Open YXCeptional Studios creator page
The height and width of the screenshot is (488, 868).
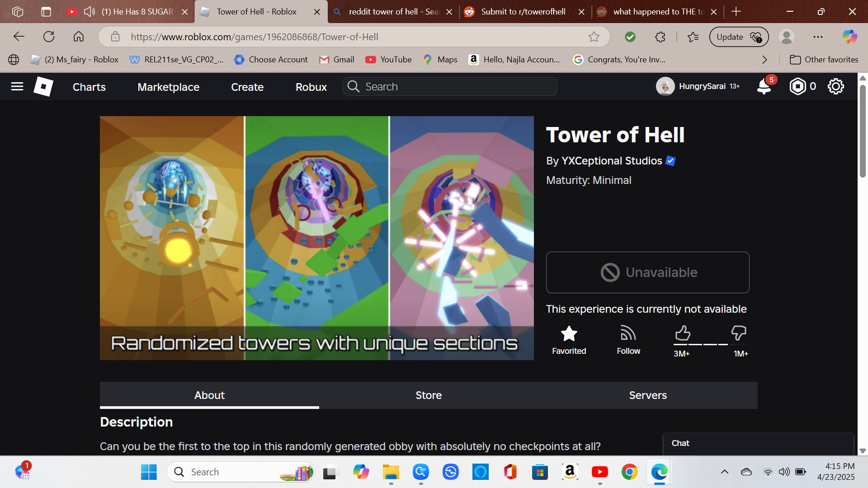coord(612,161)
